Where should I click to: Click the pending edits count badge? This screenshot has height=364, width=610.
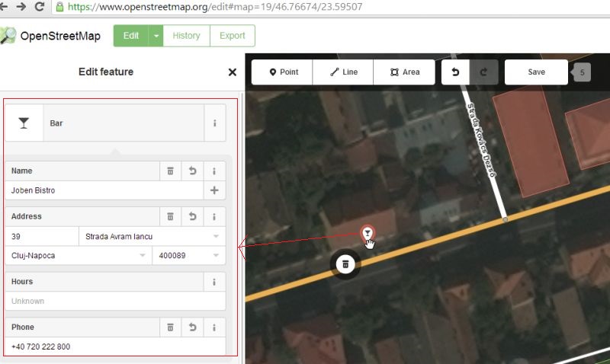point(581,72)
